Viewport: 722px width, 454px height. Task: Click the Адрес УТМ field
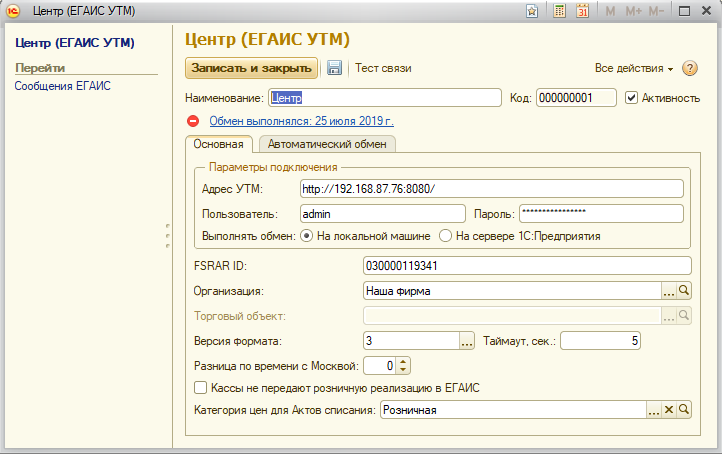491,189
